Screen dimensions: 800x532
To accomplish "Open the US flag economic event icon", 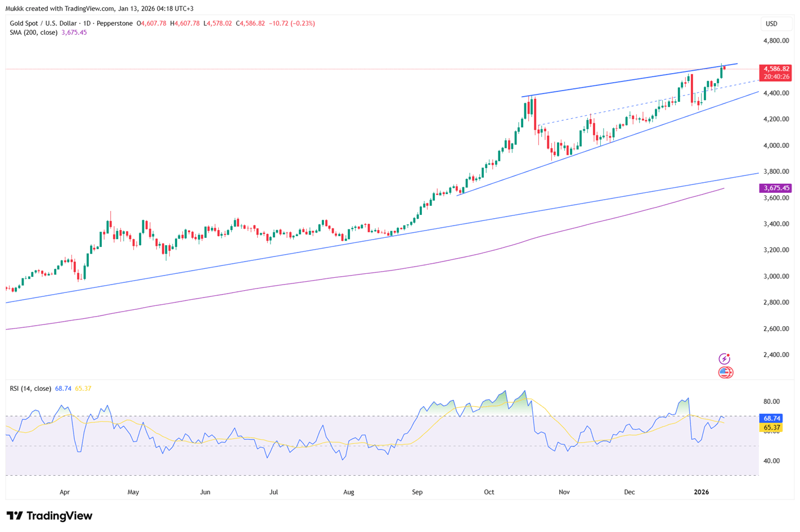I will pos(725,372).
